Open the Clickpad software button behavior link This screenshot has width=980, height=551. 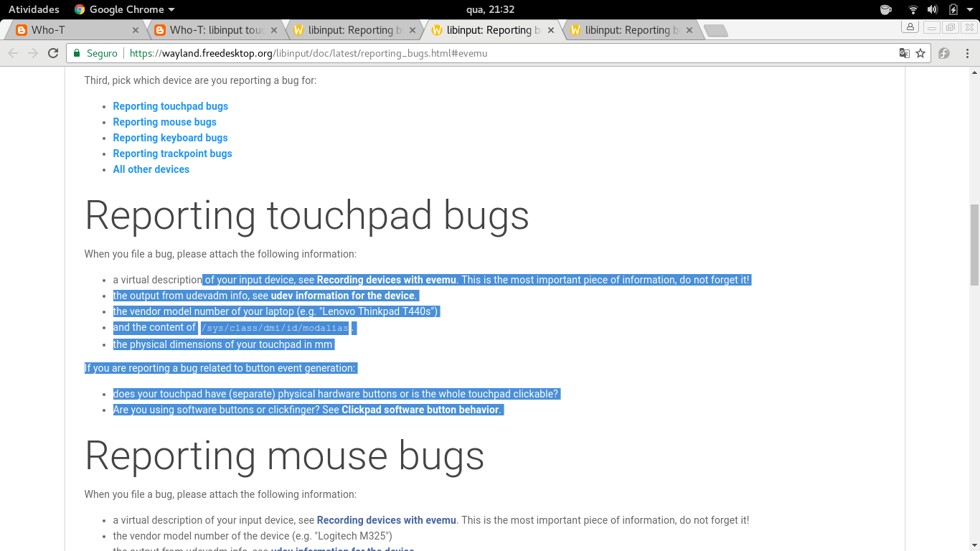[x=420, y=410]
